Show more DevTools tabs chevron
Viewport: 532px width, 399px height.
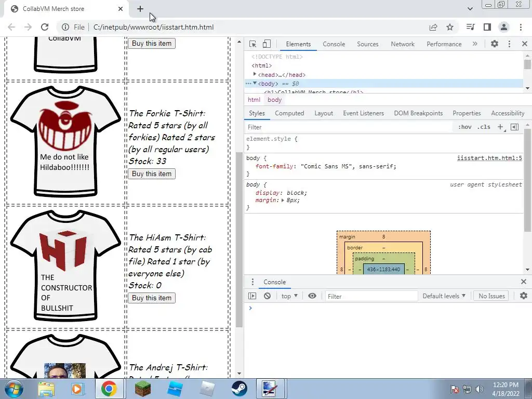pyautogui.click(x=475, y=44)
